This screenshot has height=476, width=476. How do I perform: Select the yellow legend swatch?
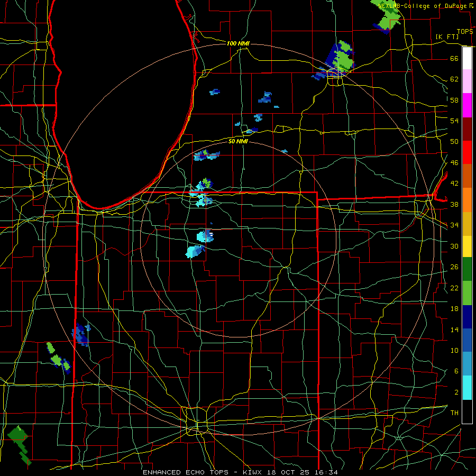coord(467,246)
